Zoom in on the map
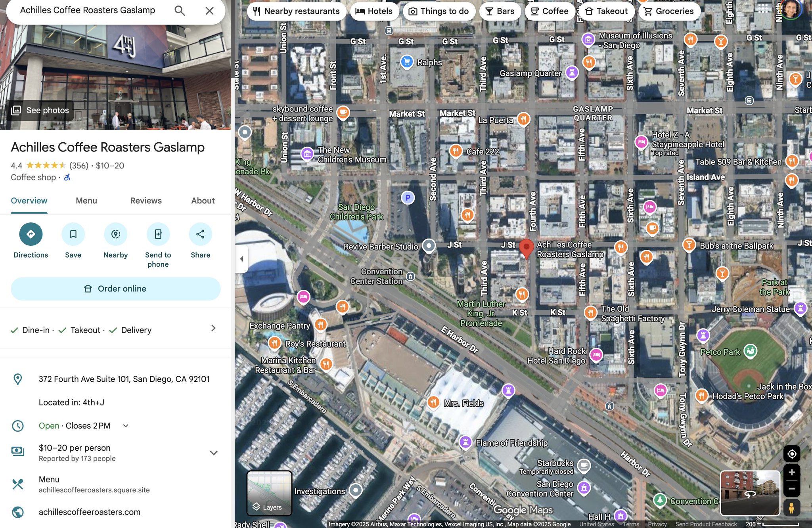This screenshot has width=812, height=528. tap(792, 472)
